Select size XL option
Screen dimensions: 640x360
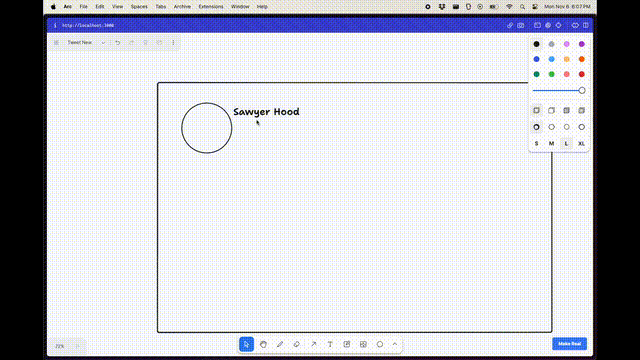click(582, 144)
